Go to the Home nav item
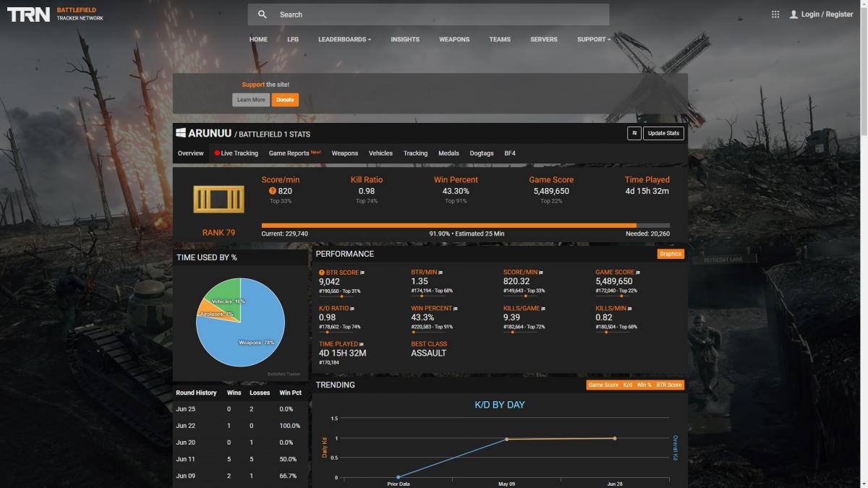This screenshot has height=488, width=868. click(x=258, y=39)
